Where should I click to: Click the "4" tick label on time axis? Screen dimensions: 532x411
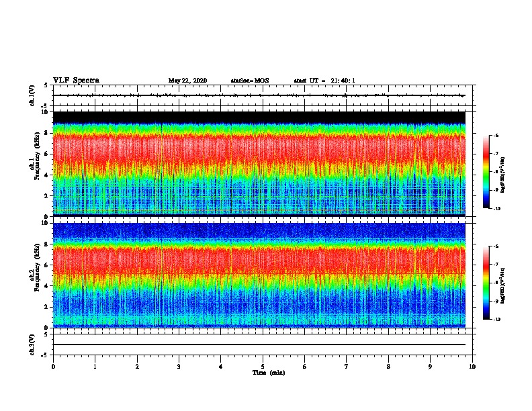(221, 367)
